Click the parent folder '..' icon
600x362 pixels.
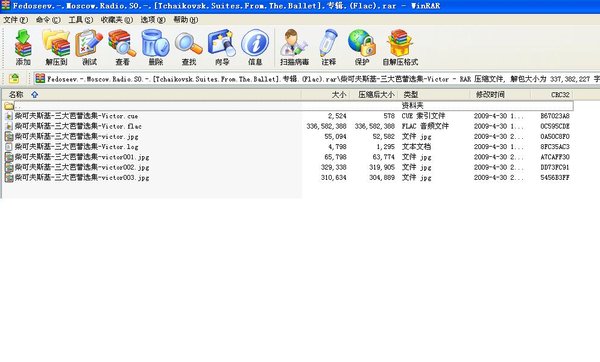coord(9,106)
